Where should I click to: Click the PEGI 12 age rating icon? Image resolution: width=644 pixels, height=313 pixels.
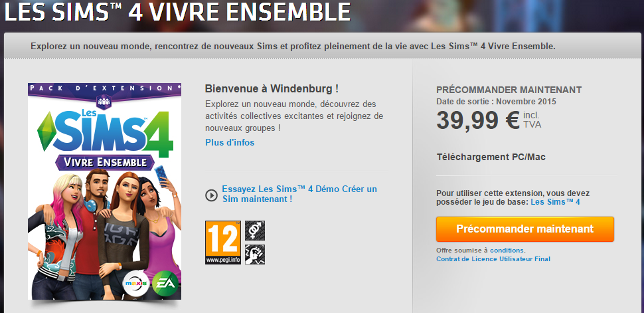(x=223, y=243)
